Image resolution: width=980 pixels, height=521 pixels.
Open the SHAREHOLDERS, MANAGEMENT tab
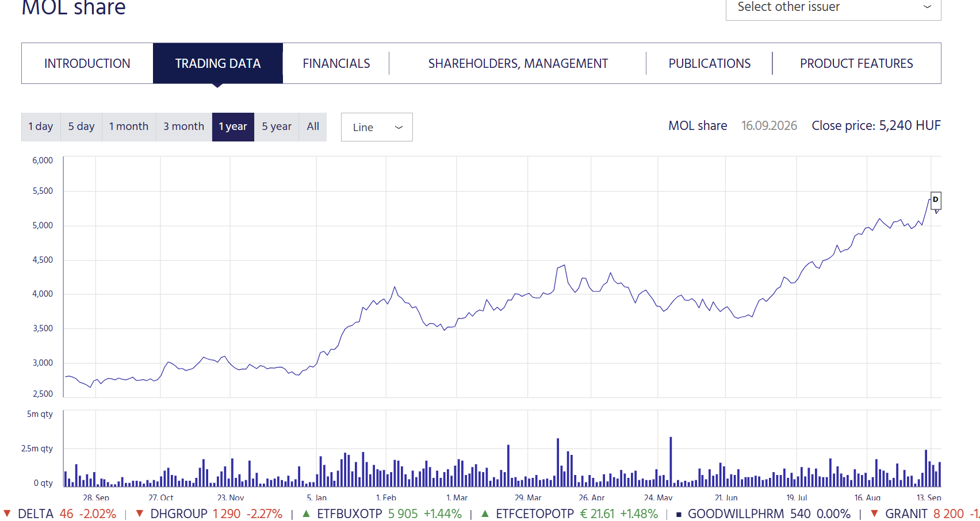coord(518,63)
